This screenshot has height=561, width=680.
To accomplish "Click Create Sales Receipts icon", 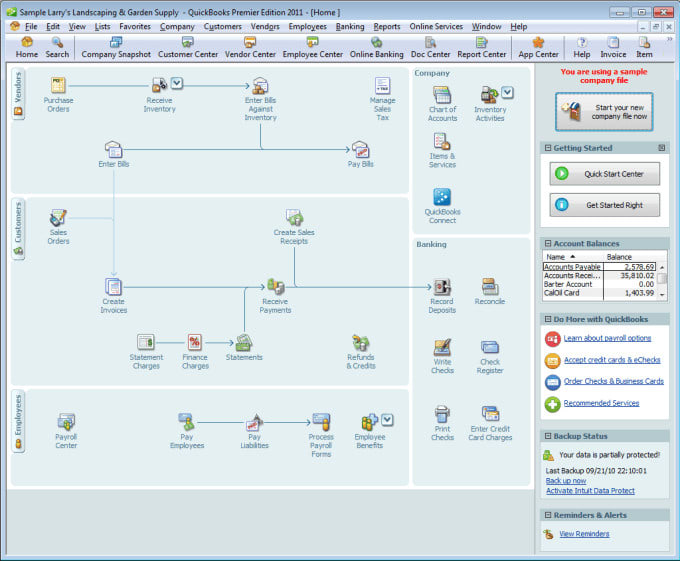I will pyautogui.click(x=294, y=218).
